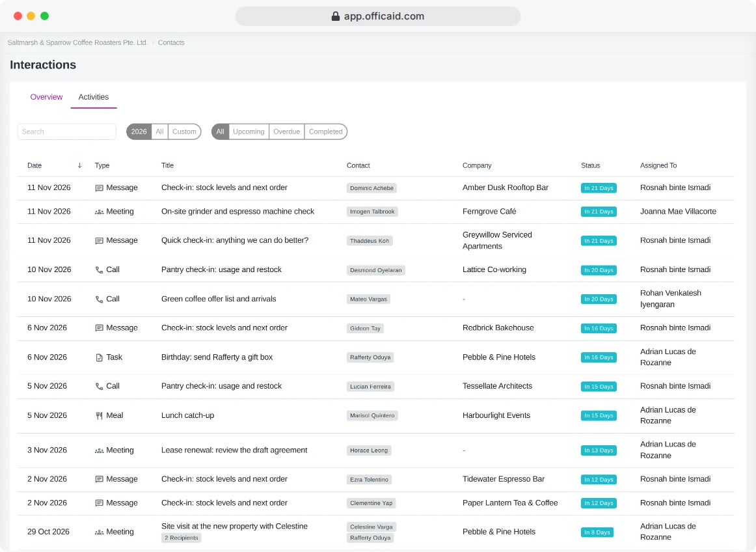
Task: Click the Meal fork icon for Lunch catch-up
Action: click(x=100, y=416)
